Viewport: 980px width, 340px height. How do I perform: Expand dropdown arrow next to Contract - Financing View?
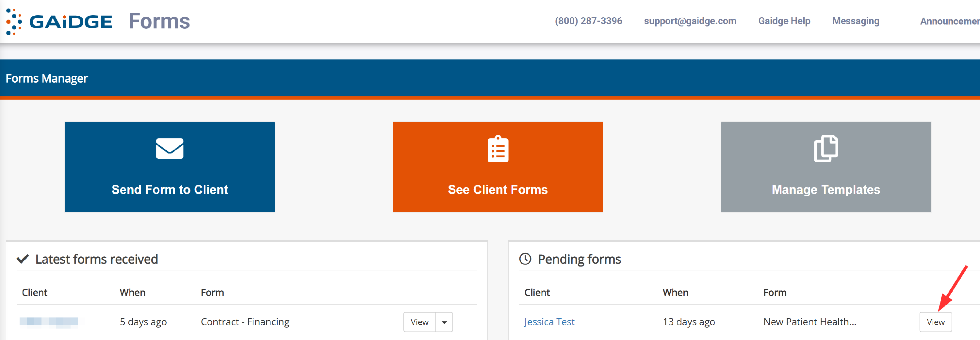pos(444,322)
